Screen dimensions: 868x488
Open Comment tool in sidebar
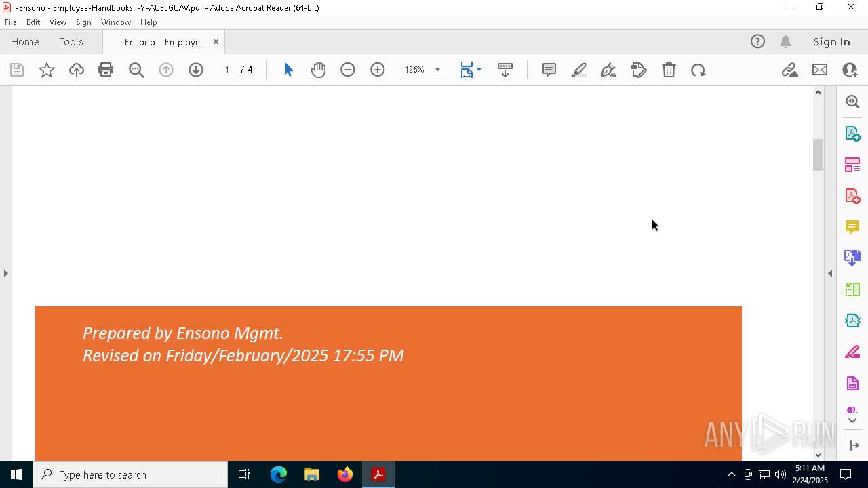click(852, 227)
